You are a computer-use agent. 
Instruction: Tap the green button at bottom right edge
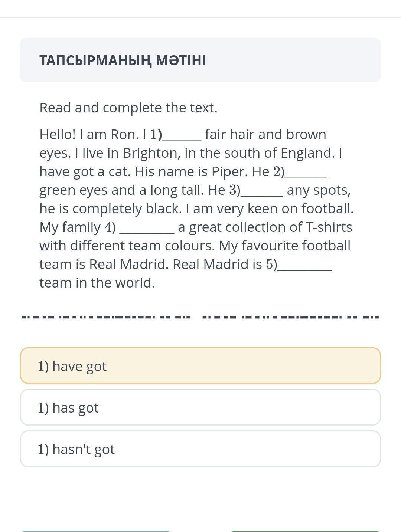pyautogui.click(x=305, y=531)
